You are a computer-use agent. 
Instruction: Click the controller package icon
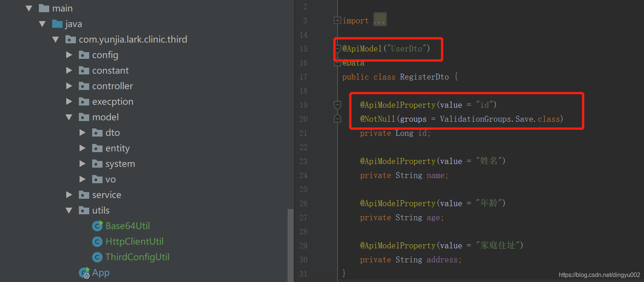pyautogui.click(x=84, y=86)
